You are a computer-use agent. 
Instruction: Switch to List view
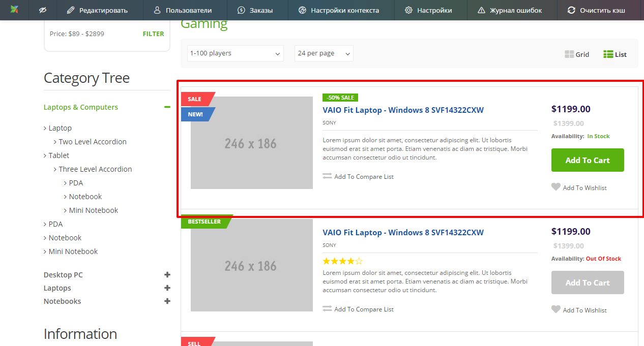615,54
